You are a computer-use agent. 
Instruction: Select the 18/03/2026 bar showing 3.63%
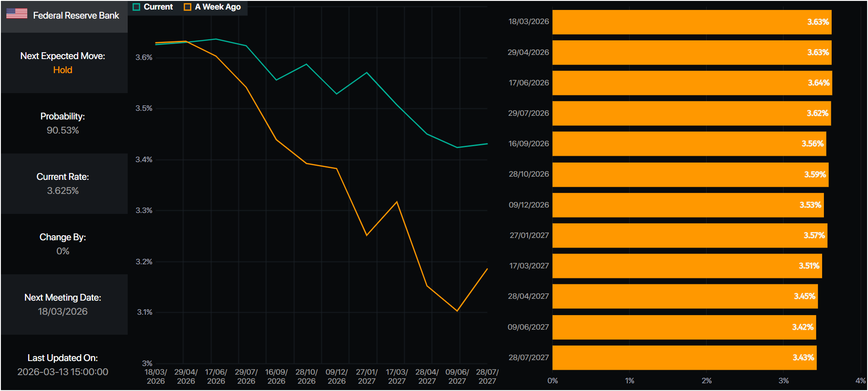pyautogui.click(x=691, y=22)
